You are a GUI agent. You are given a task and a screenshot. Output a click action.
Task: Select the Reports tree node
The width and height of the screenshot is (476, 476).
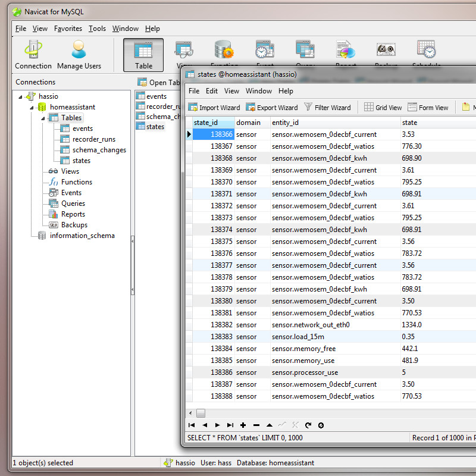[73, 214]
